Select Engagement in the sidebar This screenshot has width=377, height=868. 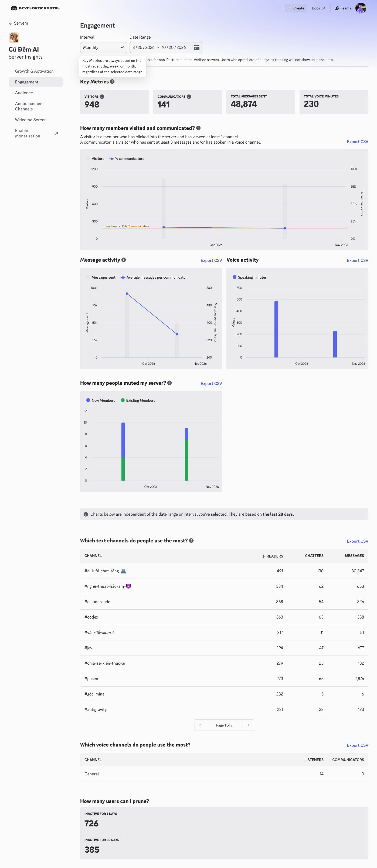click(x=36, y=82)
